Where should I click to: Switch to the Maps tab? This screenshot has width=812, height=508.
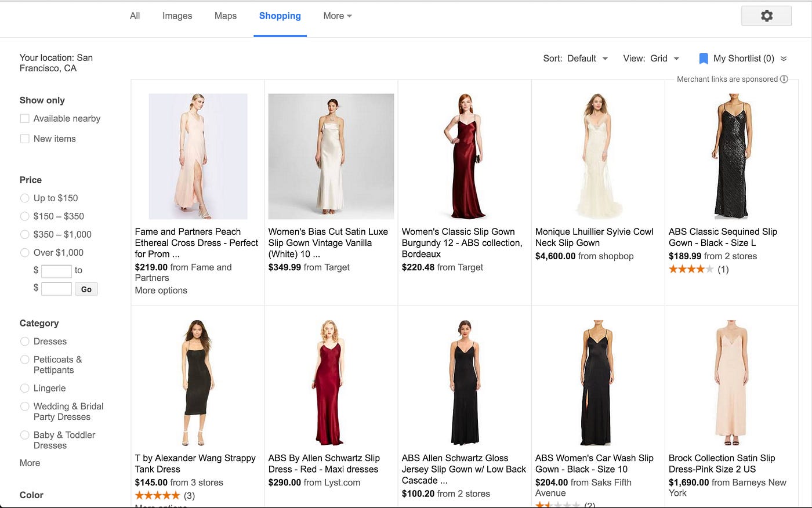click(x=225, y=16)
